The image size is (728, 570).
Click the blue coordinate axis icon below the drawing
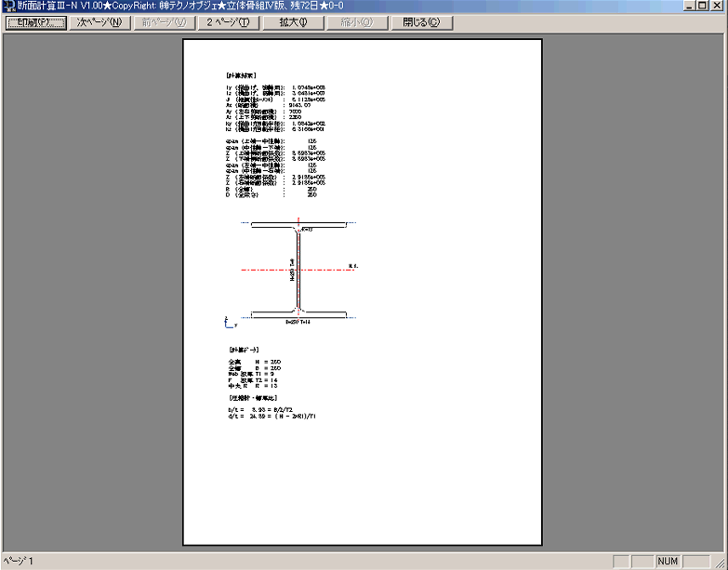click(x=229, y=323)
